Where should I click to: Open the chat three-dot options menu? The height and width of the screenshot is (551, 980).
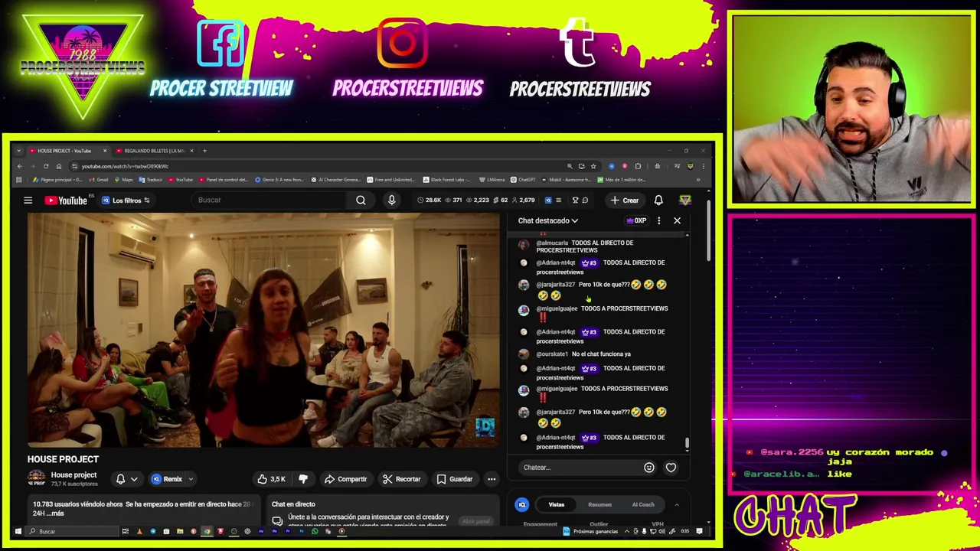[658, 220]
